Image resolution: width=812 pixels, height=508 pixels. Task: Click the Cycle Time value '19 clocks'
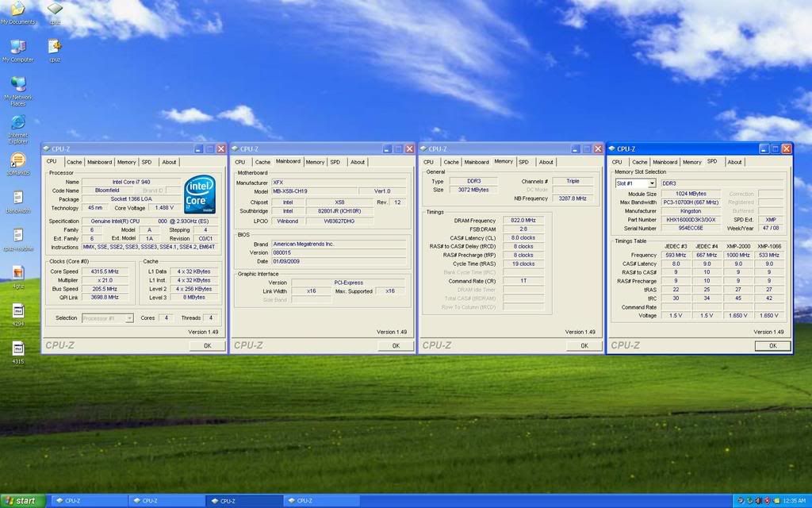523,264
